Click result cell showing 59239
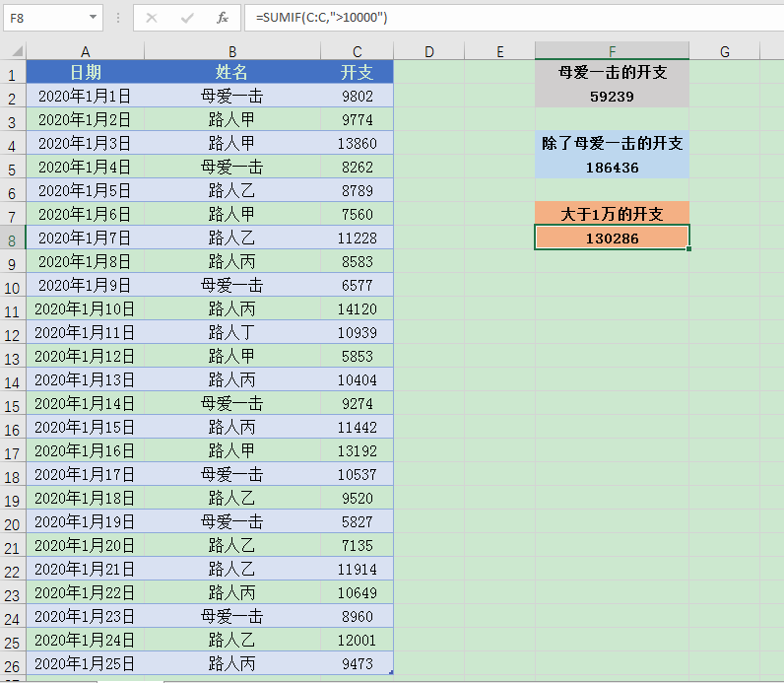Image resolution: width=784 pixels, height=683 pixels. [x=612, y=96]
